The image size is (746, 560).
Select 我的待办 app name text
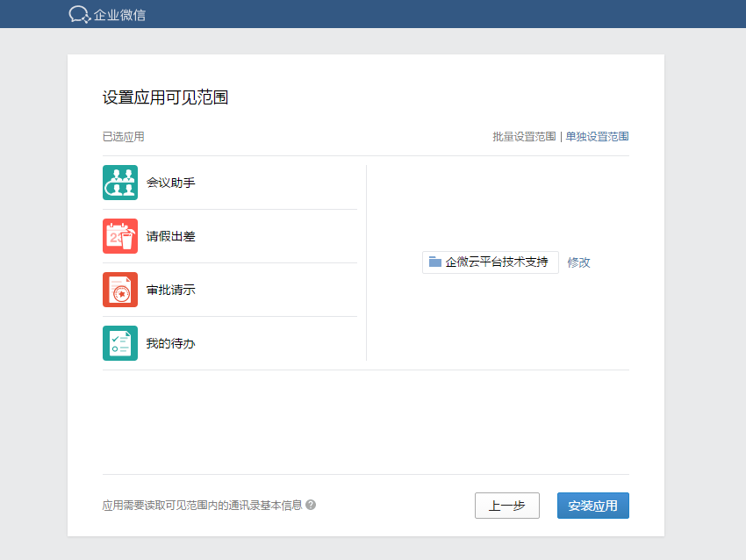(x=171, y=343)
